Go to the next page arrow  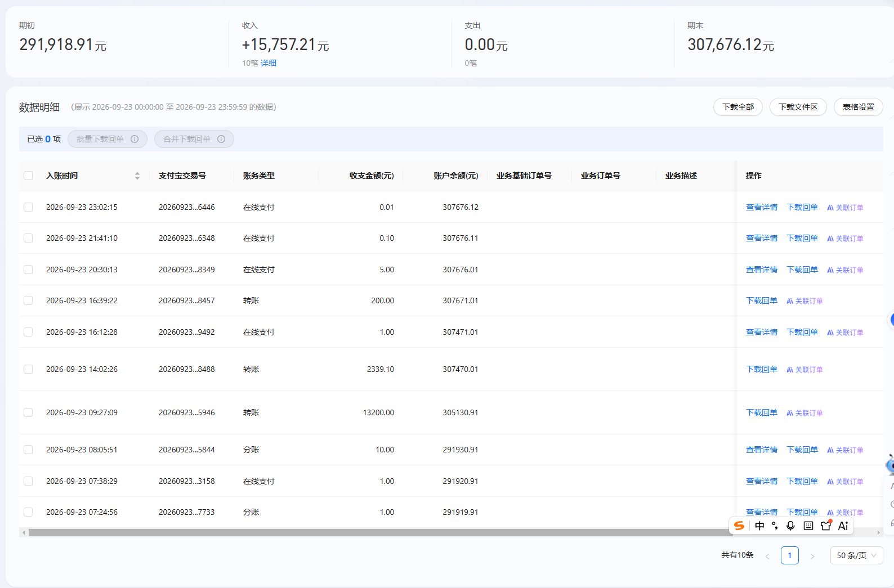click(x=812, y=556)
